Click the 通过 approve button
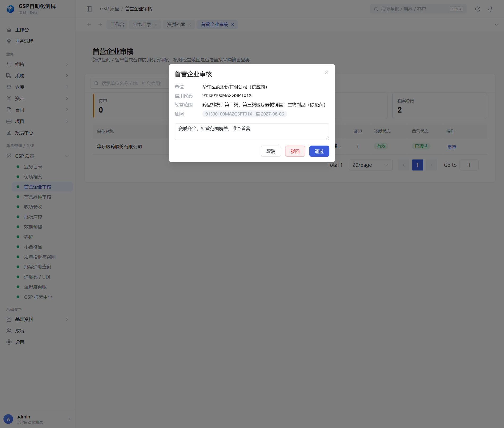Viewport: 504px width, 428px height. pos(319,151)
